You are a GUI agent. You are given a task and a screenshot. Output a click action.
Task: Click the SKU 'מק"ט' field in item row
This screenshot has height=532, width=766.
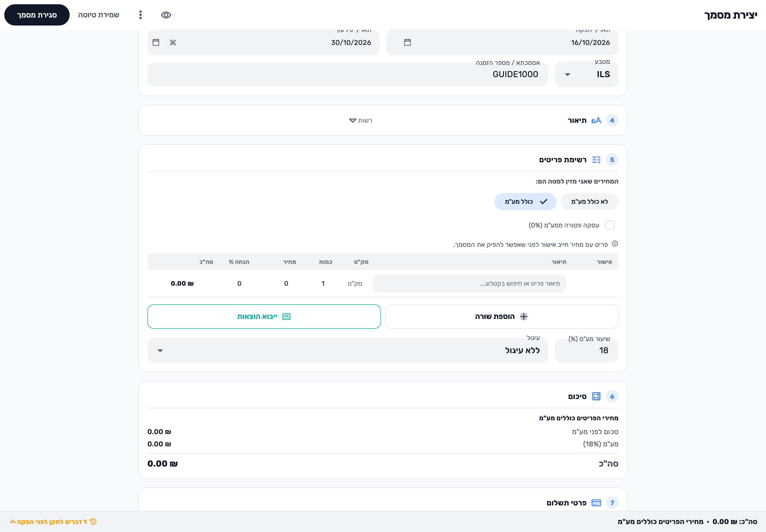(355, 283)
